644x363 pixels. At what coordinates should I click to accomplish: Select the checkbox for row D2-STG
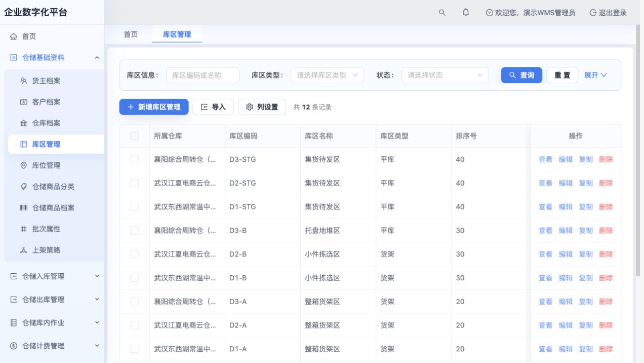(135, 183)
